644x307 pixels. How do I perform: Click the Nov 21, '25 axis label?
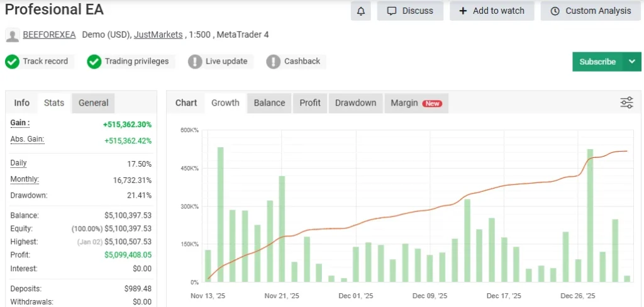click(x=282, y=296)
